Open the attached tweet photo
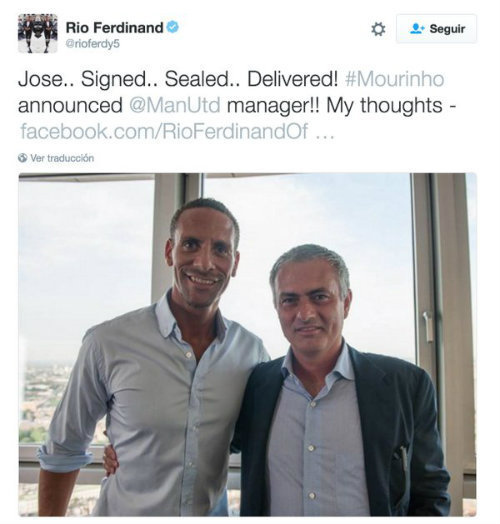Screen dimensions: 500x524 [247, 344]
